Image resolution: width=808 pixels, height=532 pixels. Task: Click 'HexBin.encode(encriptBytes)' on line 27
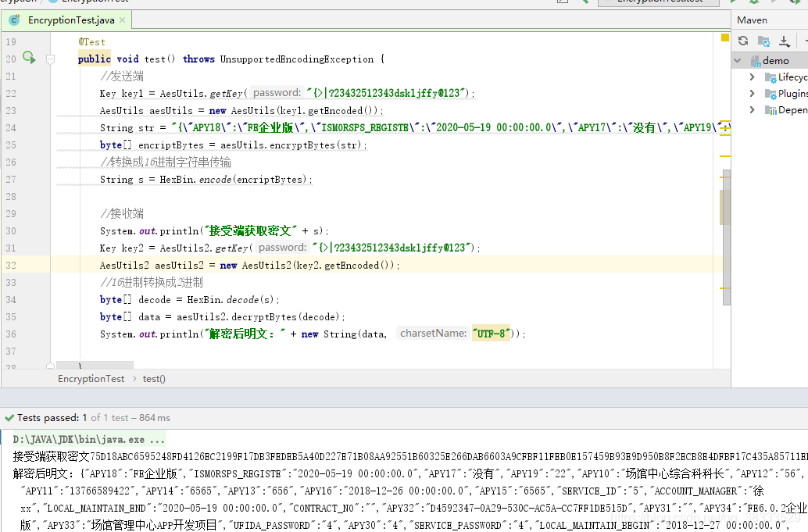point(233,179)
